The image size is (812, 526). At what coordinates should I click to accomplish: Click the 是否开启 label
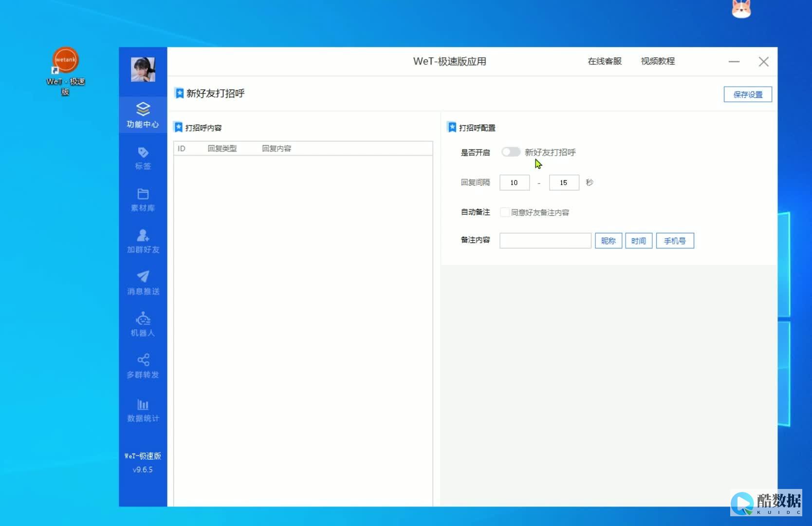tap(475, 152)
